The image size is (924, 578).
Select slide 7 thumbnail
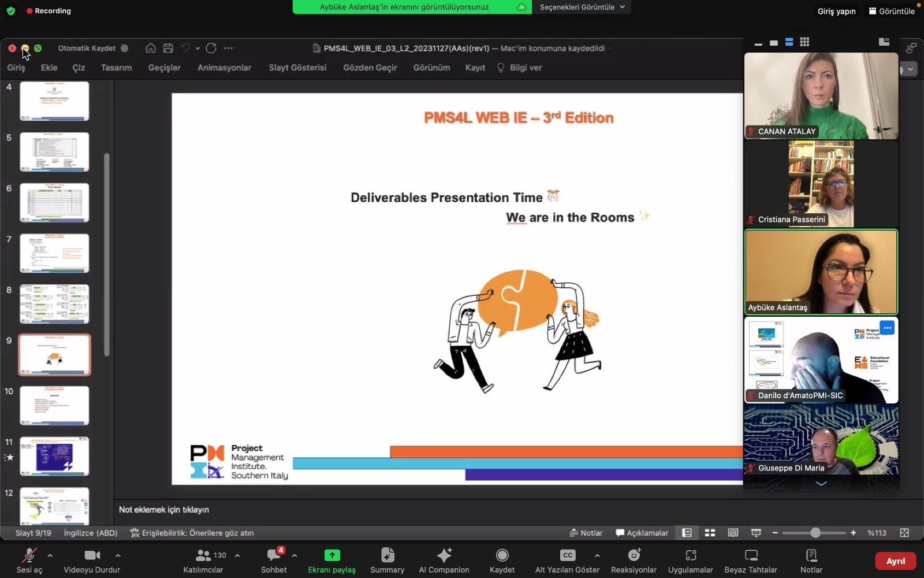pos(54,253)
